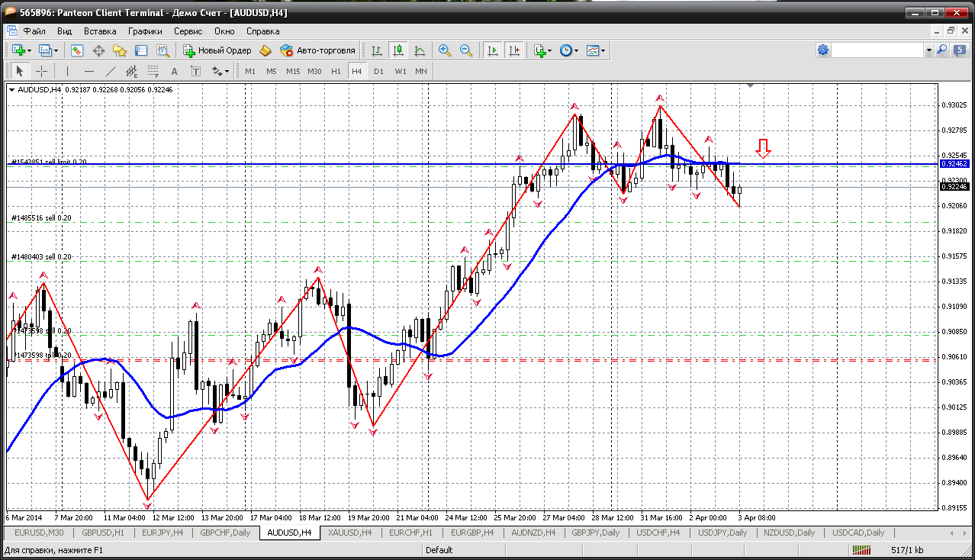This screenshot has height=560, width=975.
Task: Open the Market Watch window icon
Action: (77, 50)
